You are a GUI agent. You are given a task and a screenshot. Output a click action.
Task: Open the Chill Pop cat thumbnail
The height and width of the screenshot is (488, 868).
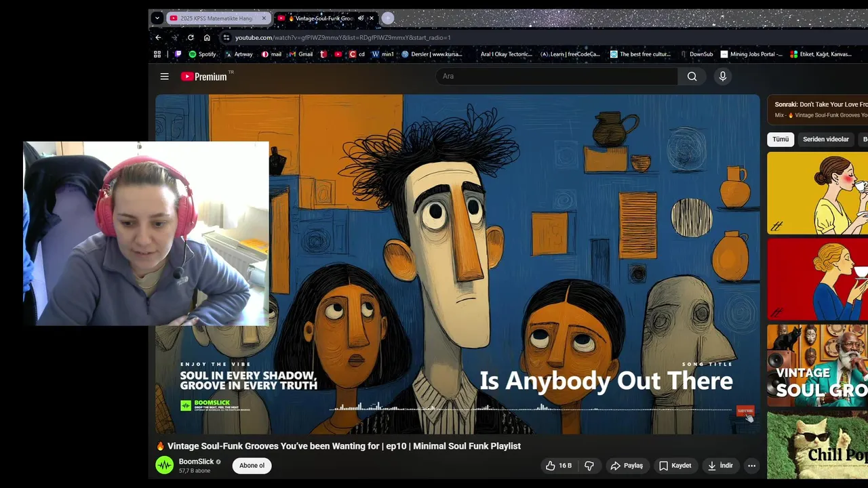(x=817, y=445)
